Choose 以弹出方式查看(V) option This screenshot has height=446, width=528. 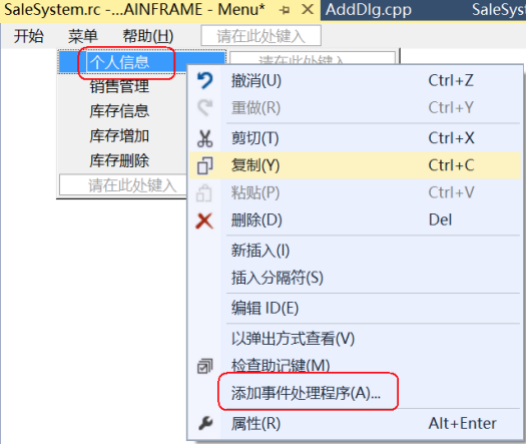point(355,339)
